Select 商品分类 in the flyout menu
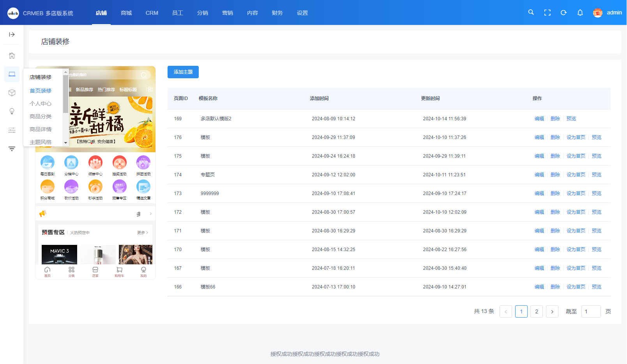 41,116
